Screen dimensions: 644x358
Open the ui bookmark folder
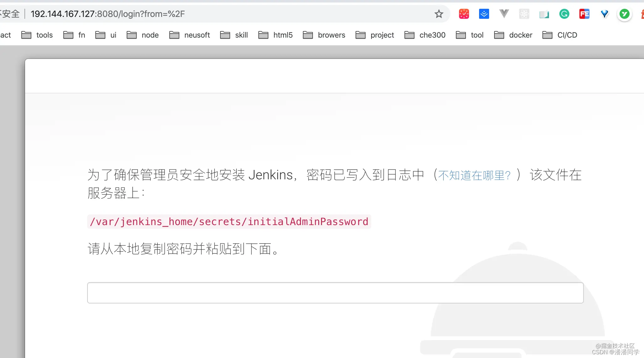click(x=106, y=35)
